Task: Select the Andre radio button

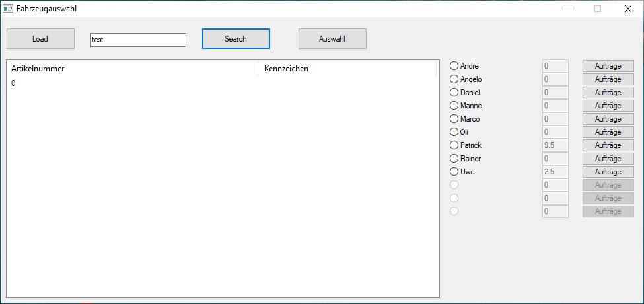Action: pos(454,66)
